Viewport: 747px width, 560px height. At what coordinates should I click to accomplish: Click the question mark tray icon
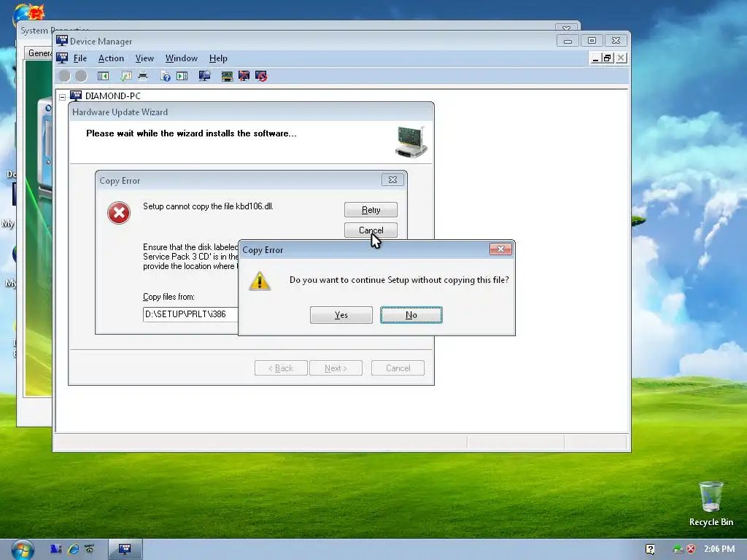point(650,549)
